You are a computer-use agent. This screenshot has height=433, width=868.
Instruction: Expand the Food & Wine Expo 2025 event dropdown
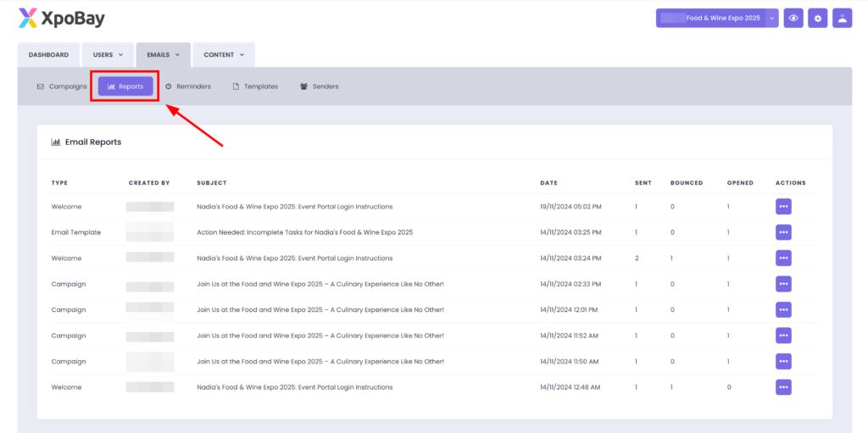pyautogui.click(x=771, y=18)
